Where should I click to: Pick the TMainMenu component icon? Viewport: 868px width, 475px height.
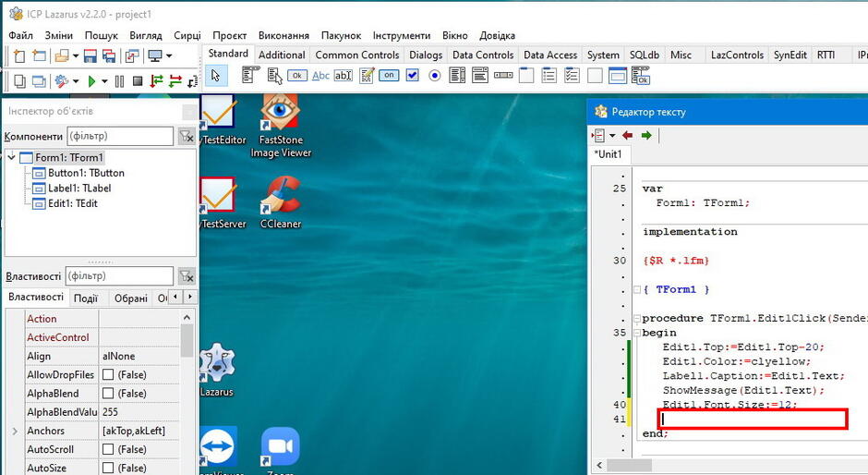click(251, 75)
